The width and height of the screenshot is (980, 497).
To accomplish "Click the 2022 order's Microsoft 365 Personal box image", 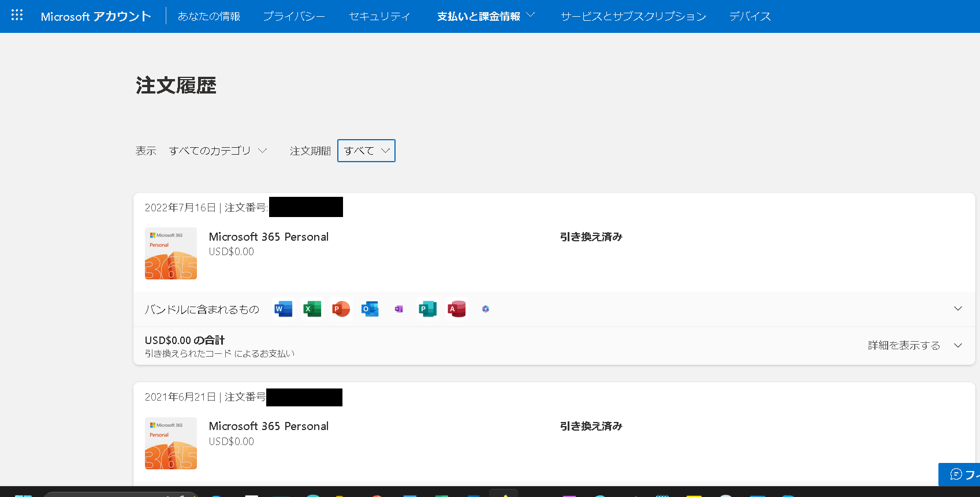I will 171,253.
